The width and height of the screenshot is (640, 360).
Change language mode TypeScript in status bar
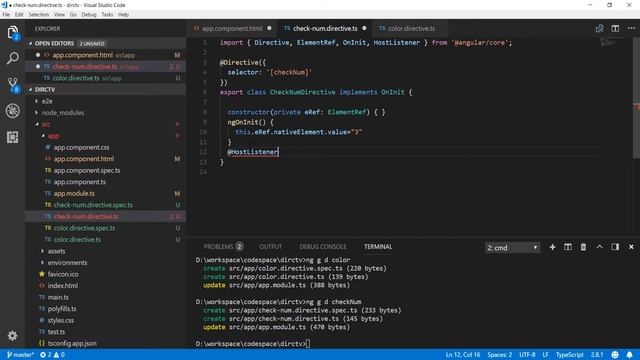[569, 355]
